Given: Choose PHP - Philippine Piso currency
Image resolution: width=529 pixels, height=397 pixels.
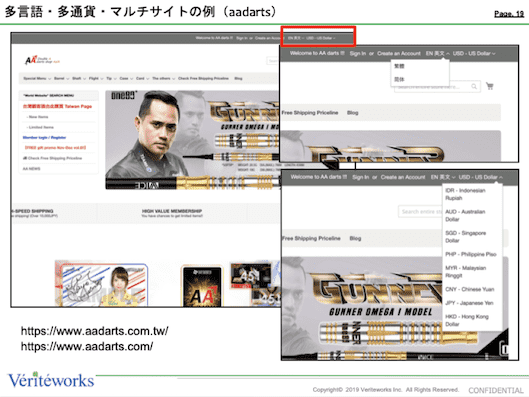Looking at the screenshot, I should [x=471, y=254].
